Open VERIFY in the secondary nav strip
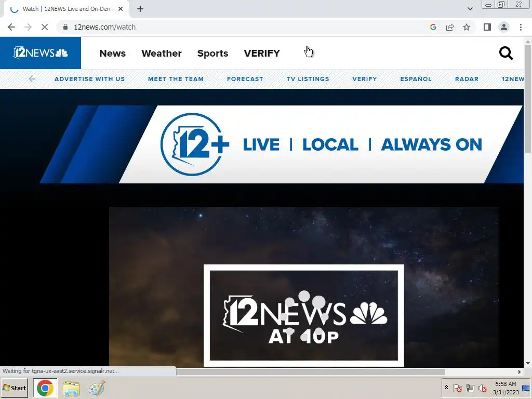Viewport: 532px width, 399px height. [x=364, y=79]
